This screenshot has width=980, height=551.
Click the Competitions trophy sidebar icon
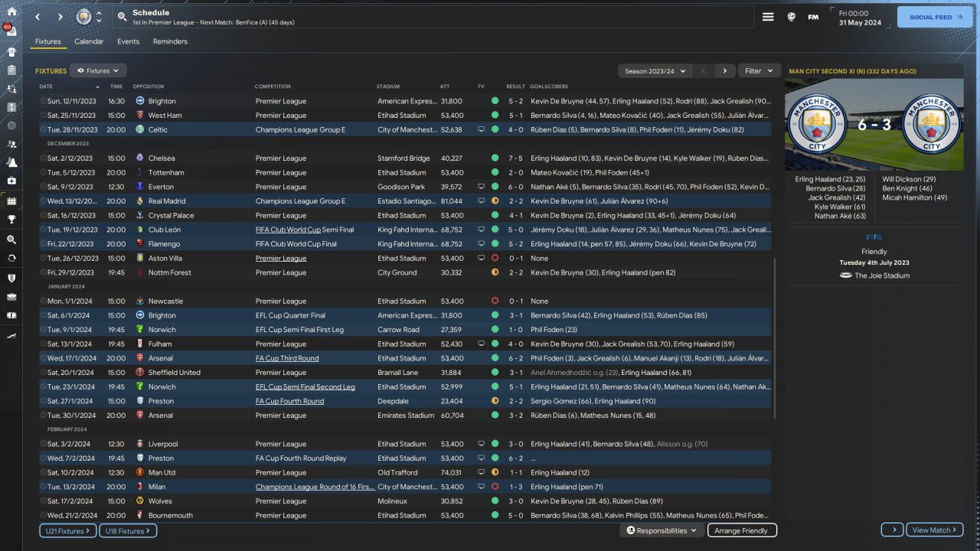point(11,219)
